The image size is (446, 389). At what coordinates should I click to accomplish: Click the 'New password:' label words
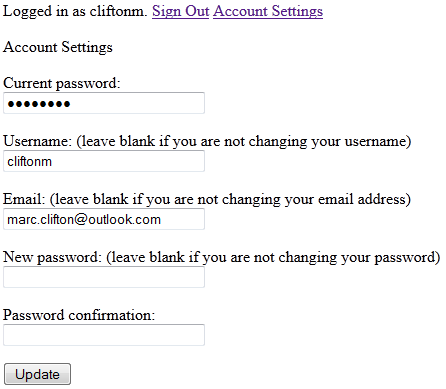tap(52, 257)
